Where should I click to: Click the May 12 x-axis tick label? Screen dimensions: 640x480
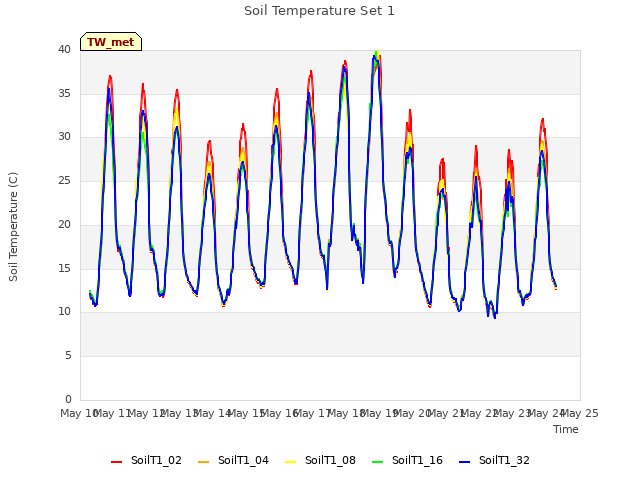pyautogui.click(x=145, y=413)
